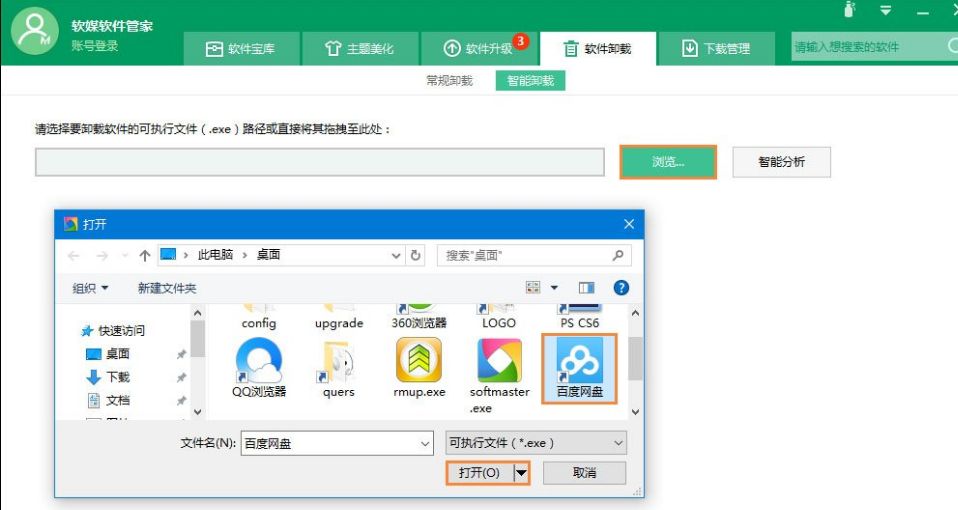The height and width of the screenshot is (510, 958).
Task: Select the 百度网盘 shortcut icon
Action: (x=579, y=362)
